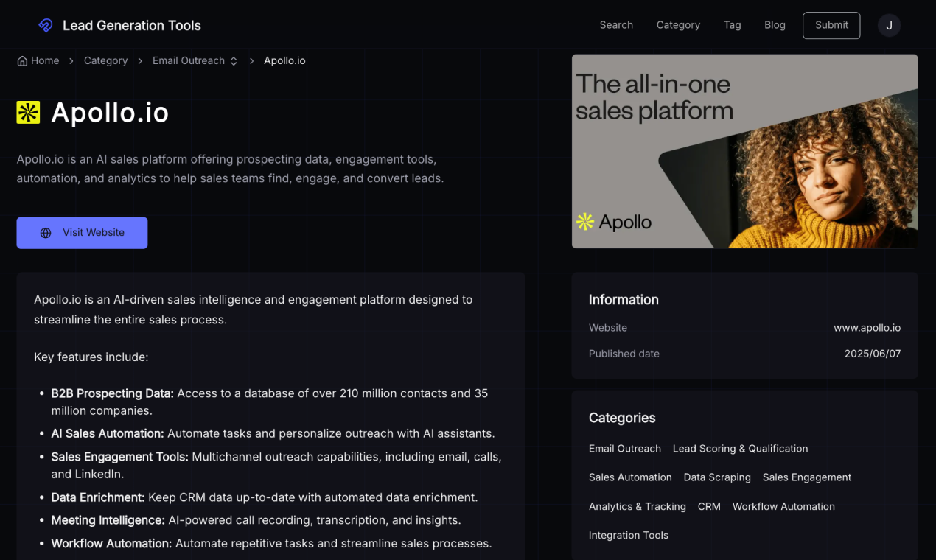Viewport: 936px width, 560px height.
Task: Click the 'Key features include:' text
Action: tap(91, 357)
